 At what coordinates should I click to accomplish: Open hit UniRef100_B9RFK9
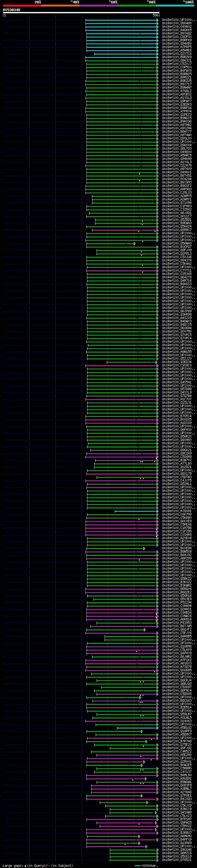(177, 40)
